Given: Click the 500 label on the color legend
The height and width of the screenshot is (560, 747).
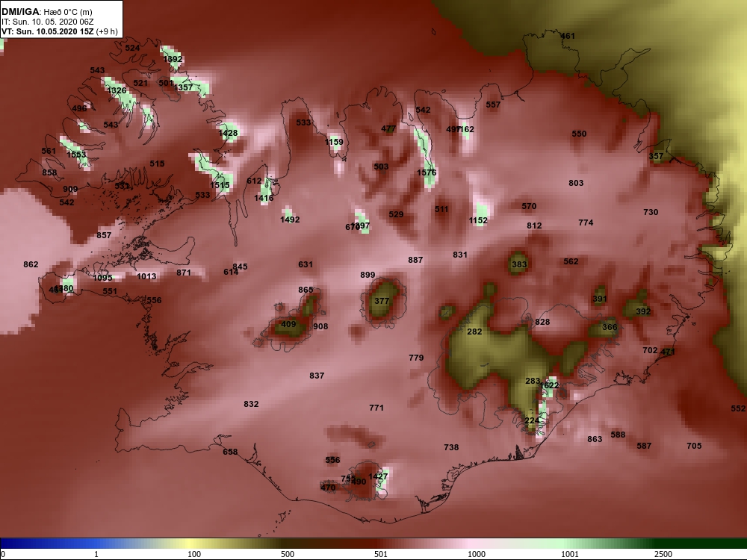Looking at the screenshot, I should coord(288,554).
